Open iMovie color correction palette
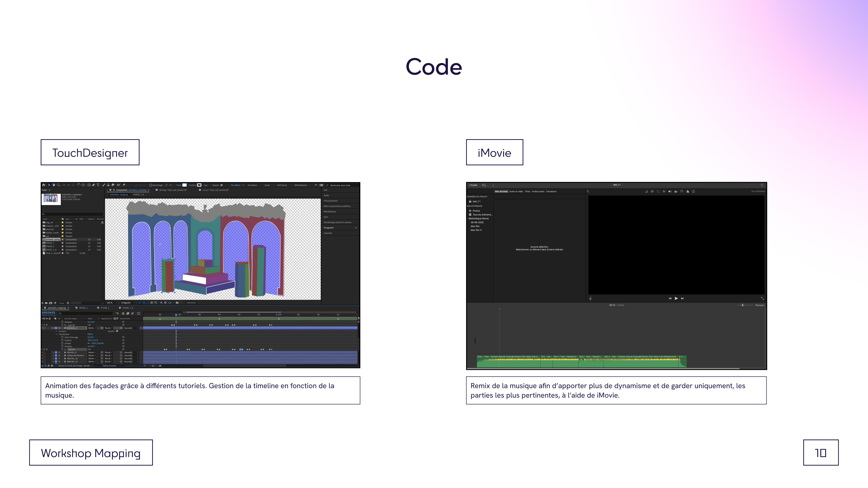 coord(652,192)
